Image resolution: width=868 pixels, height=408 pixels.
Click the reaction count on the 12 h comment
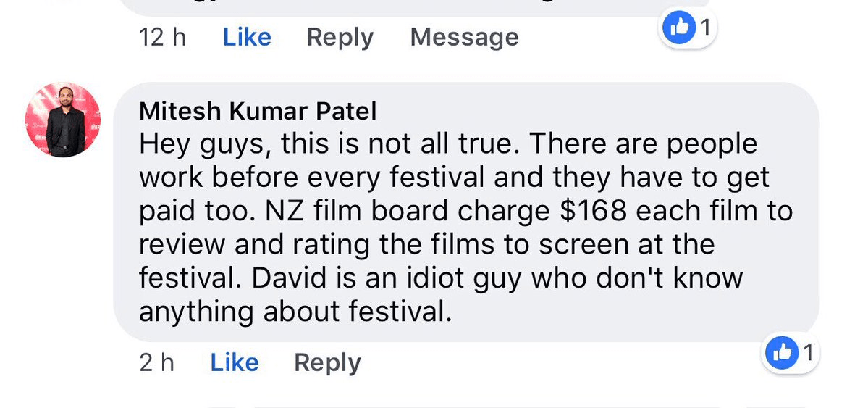coord(704,29)
